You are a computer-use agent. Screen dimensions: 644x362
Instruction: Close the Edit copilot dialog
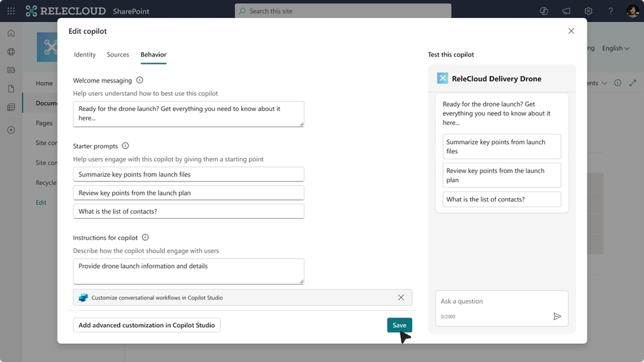click(x=571, y=31)
